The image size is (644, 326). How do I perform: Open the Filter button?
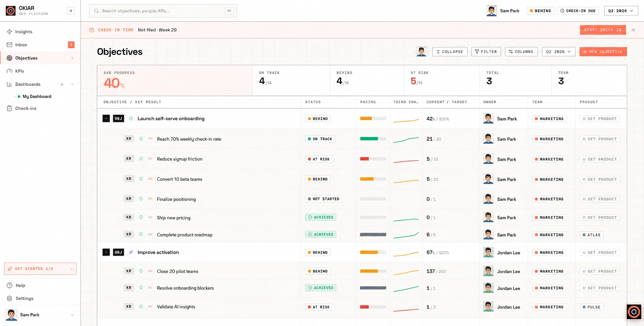click(486, 52)
